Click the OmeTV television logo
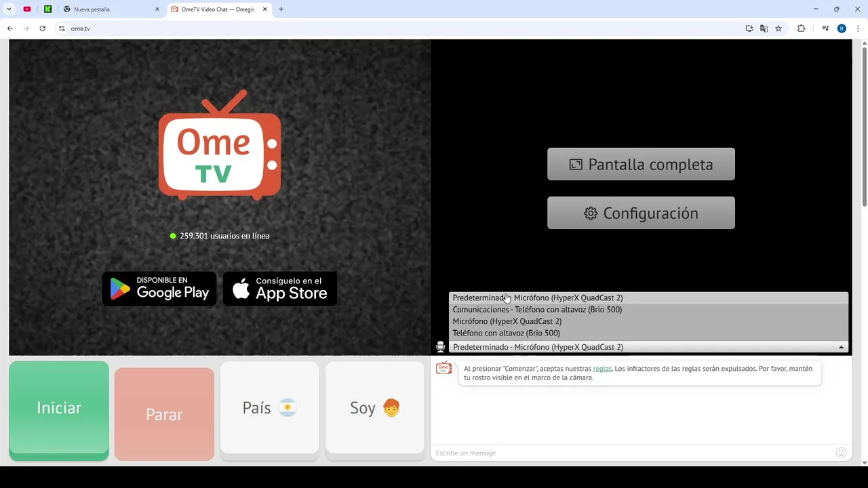This screenshot has height=488, width=868. (220, 144)
